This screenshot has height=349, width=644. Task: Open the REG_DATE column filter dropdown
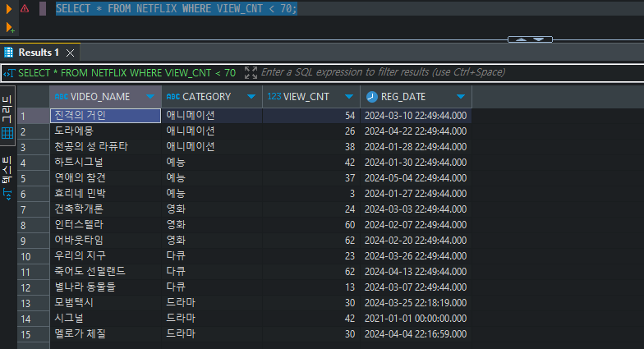[x=461, y=97]
